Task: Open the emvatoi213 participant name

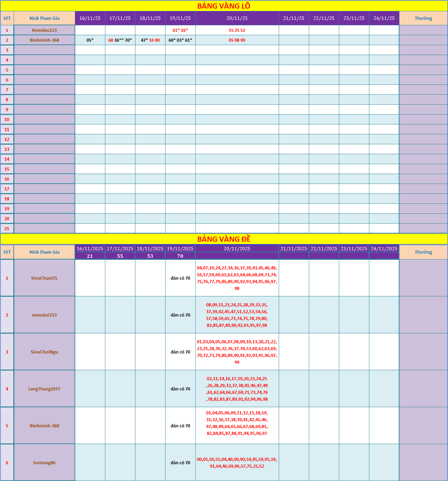Action: coord(44,315)
